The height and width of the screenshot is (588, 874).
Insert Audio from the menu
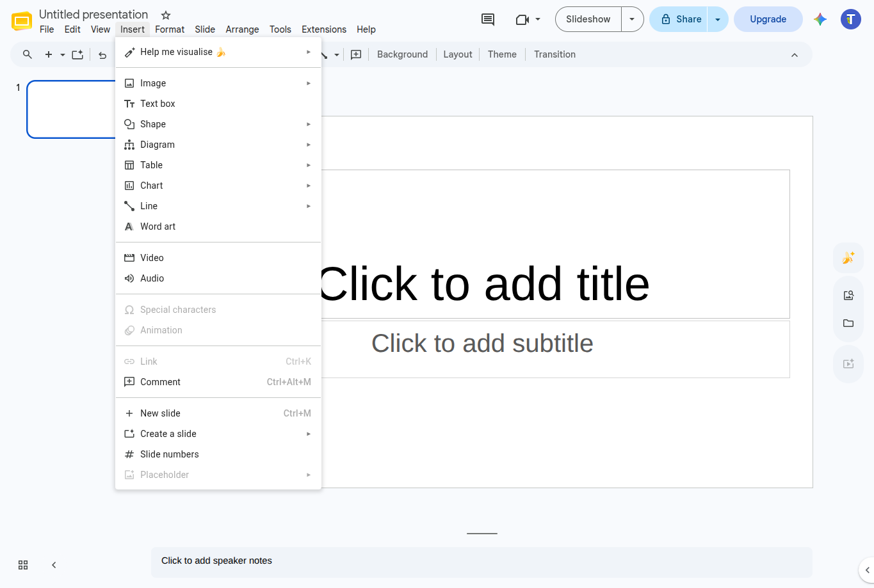pos(218,278)
